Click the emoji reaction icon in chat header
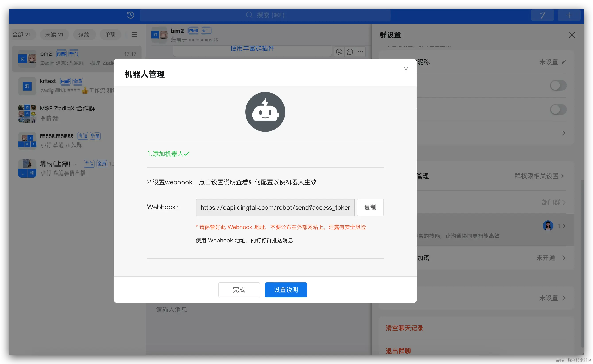This screenshot has height=364, width=593. (x=339, y=52)
